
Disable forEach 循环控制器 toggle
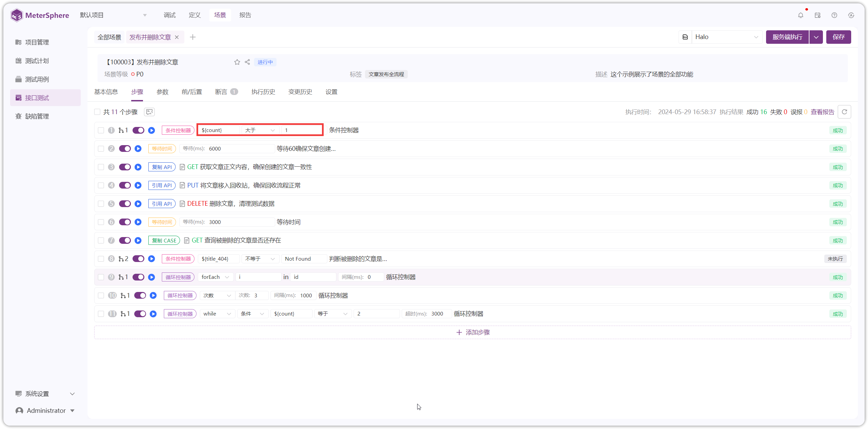point(139,277)
